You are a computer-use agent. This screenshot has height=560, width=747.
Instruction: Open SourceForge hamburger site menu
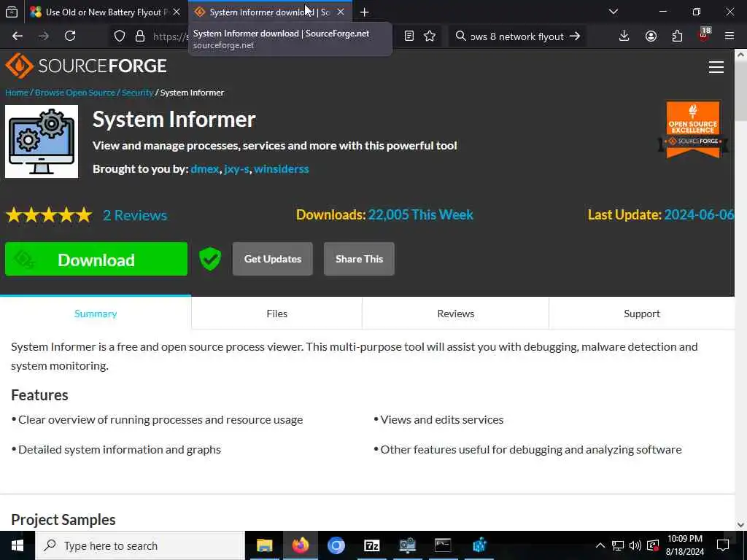coord(716,67)
